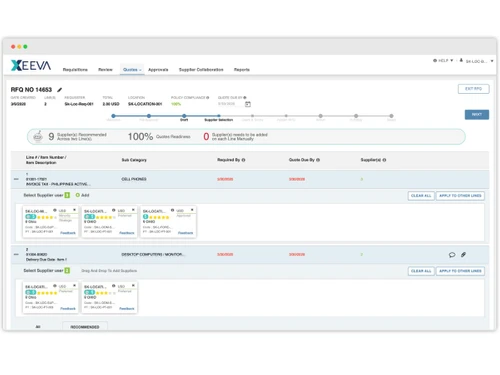Click the Quote Due By date input field
Screen dimensions: 500x375
(231, 104)
